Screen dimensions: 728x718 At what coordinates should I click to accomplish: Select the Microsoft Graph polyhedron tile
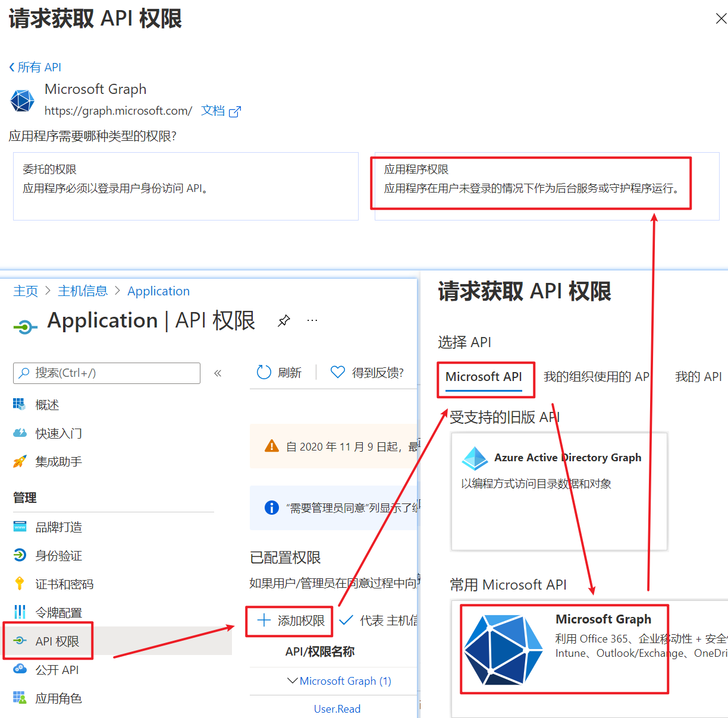tap(564, 649)
